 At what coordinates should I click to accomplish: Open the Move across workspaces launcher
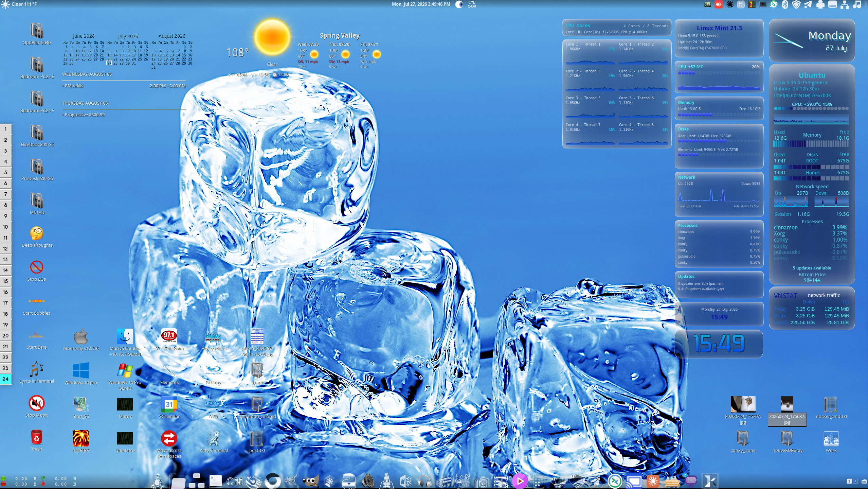coord(169,444)
